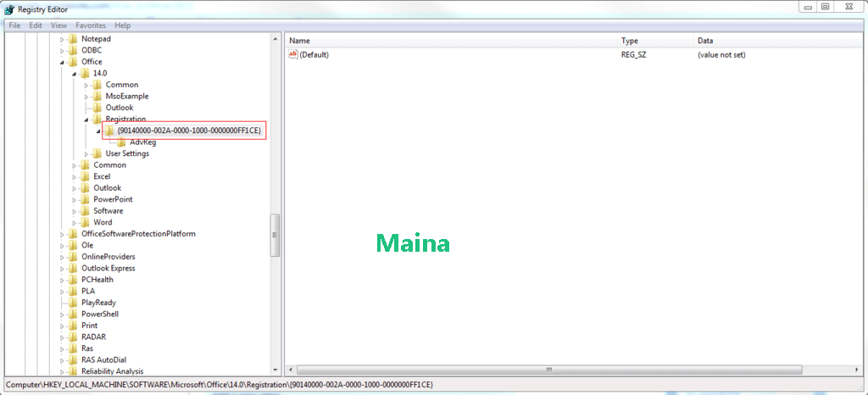Viewport: 868px width, 395px height.
Task: Click the User Settings folder icon
Action: coord(97,153)
